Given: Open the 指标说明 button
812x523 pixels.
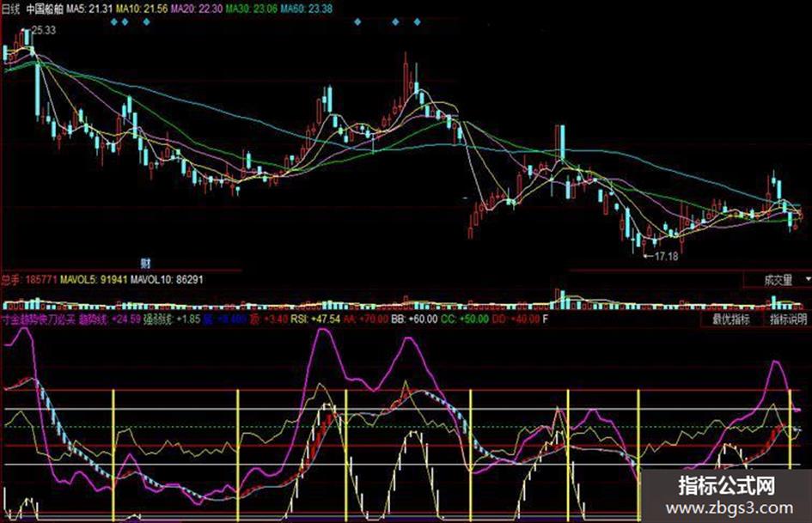Looking at the screenshot, I should pyautogui.click(x=788, y=319).
